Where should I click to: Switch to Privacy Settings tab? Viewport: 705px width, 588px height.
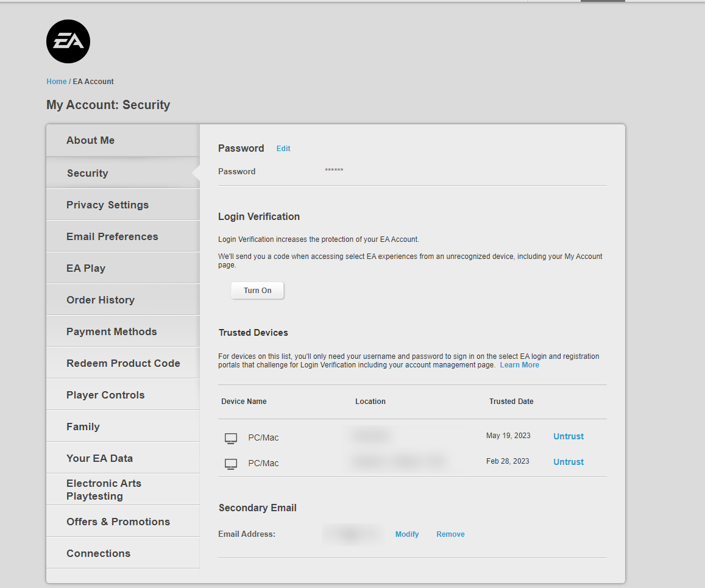(x=107, y=205)
